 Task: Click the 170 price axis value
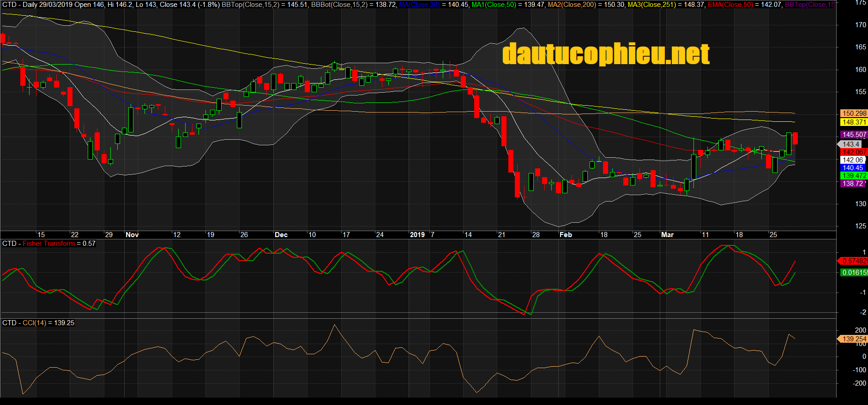(861, 25)
